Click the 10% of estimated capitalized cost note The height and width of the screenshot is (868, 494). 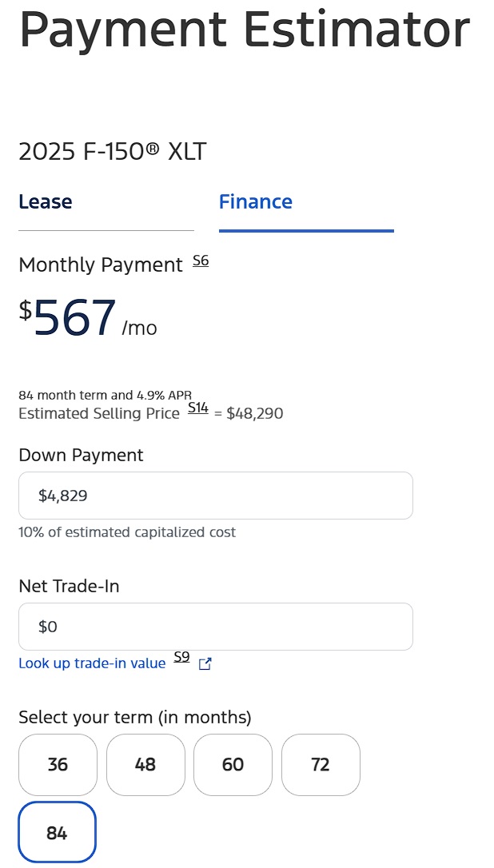click(x=127, y=532)
